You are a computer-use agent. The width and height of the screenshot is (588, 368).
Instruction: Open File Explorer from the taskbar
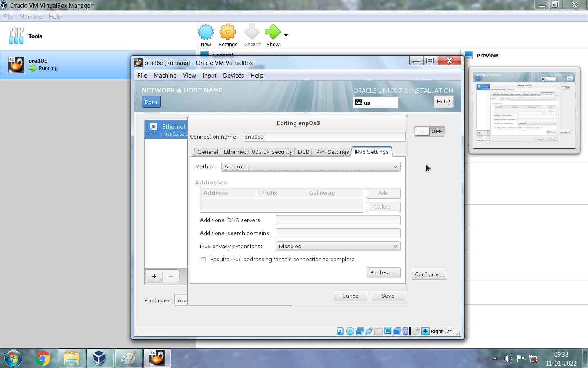coord(71,359)
